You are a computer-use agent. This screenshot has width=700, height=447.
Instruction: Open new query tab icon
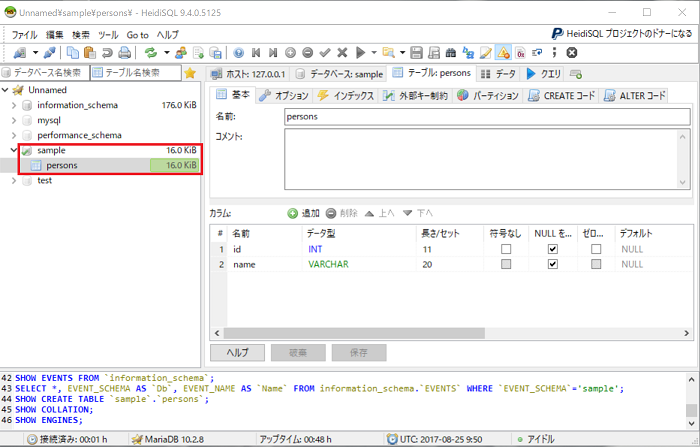point(576,74)
